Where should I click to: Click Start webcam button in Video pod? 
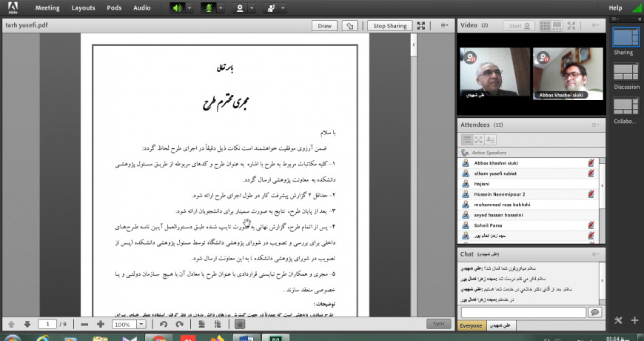[x=519, y=25]
